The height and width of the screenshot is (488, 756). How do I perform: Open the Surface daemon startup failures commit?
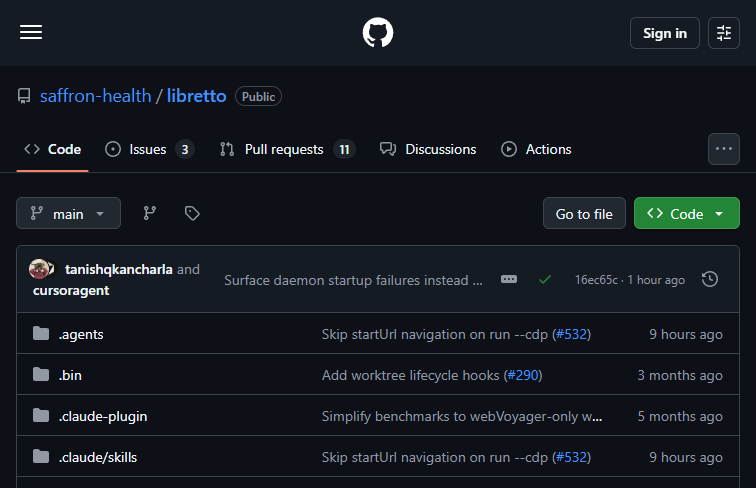353,280
